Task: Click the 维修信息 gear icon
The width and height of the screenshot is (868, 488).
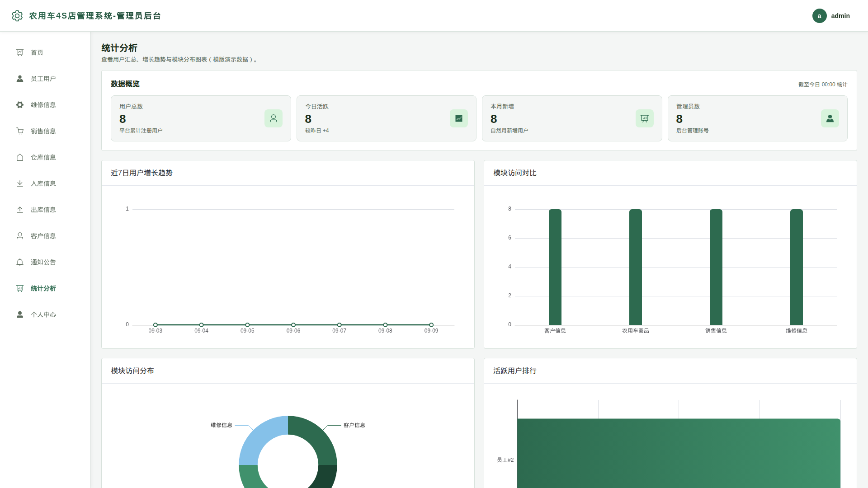Action: click(x=20, y=105)
